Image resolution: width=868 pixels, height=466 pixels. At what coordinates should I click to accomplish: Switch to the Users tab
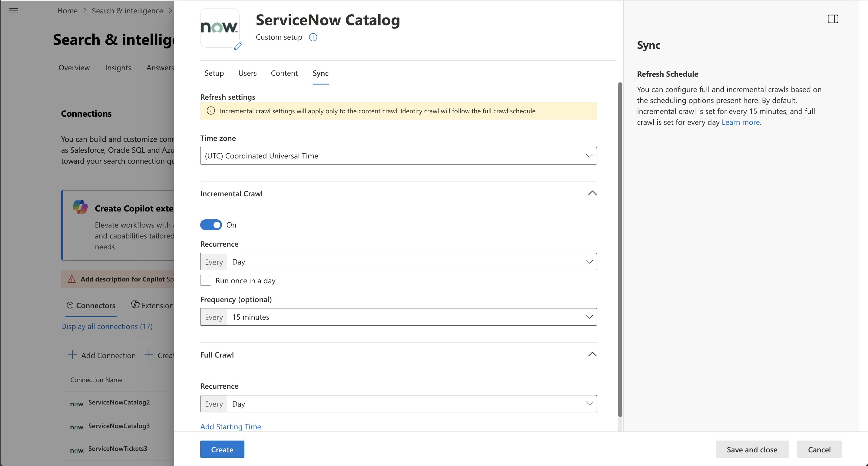coord(247,73)
